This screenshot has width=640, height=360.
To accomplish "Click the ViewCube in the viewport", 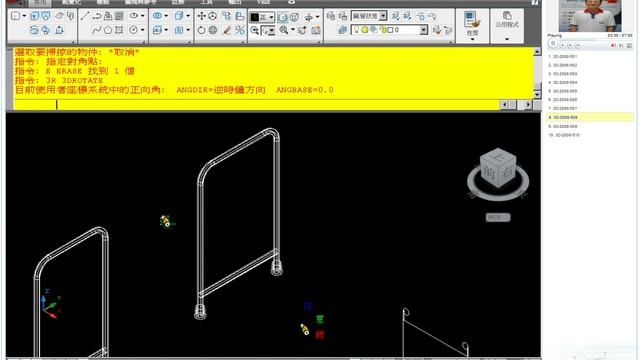I will click(498, 168).
